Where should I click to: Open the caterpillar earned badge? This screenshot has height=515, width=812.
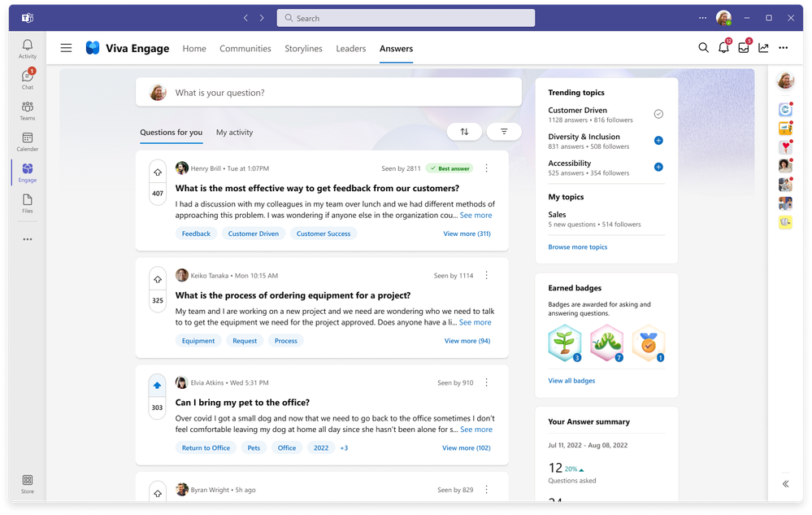tap(606, 343)
